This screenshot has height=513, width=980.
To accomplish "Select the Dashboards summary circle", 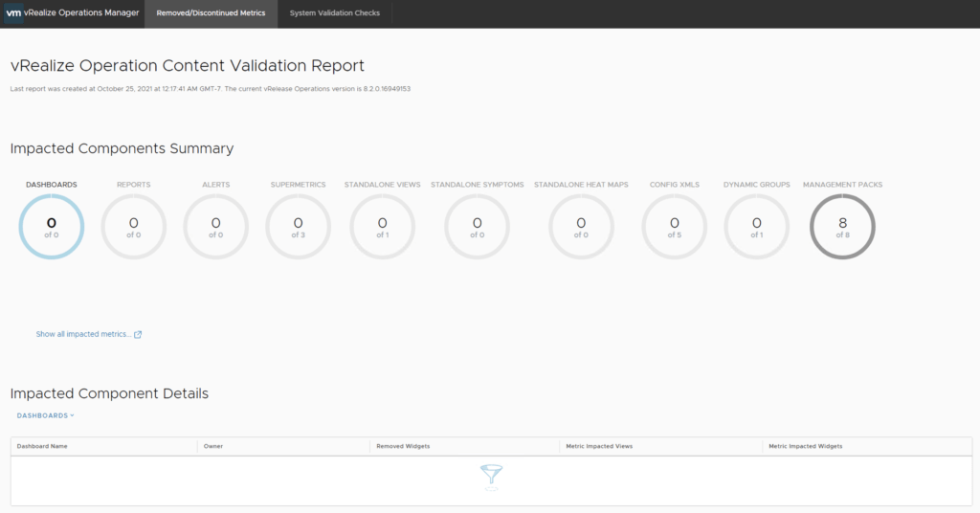I will click(52, 227).
